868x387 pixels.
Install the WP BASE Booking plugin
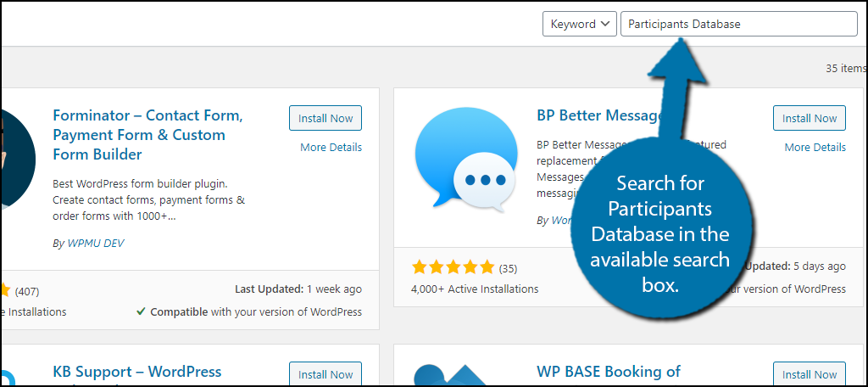pyautogui.click(x=810, y=375)
